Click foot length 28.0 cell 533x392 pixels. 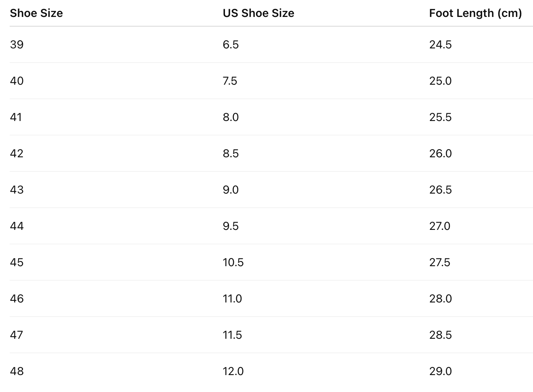coord(440,298)
